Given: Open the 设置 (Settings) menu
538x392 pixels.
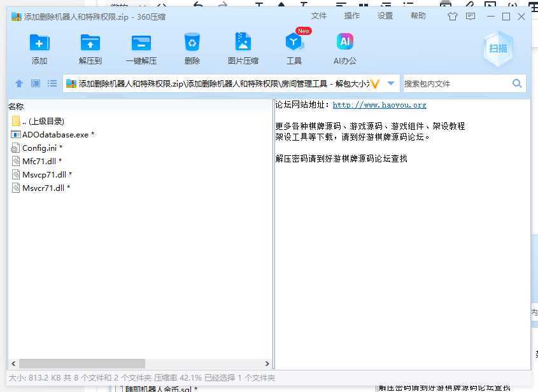Looking at the screenshot, I should coord(385,16).
